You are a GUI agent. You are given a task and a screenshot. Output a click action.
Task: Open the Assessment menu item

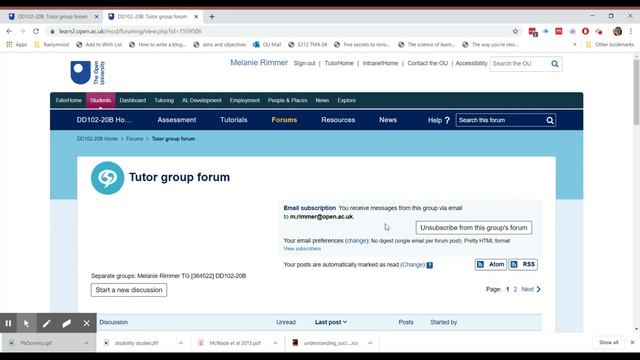[177, 120]
